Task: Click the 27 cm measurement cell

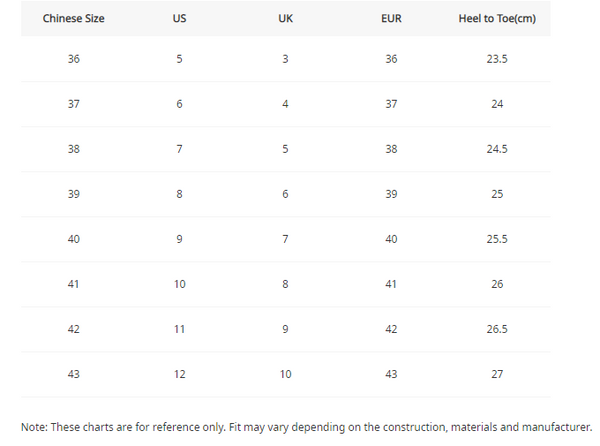Action: (x=497, y=374)
